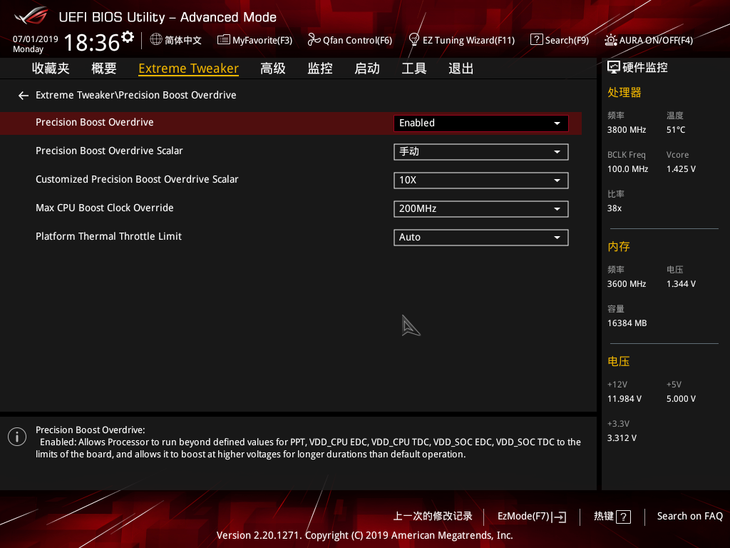
Task: Click the MyFavorite(F3) label
Action: pos(262,41)
